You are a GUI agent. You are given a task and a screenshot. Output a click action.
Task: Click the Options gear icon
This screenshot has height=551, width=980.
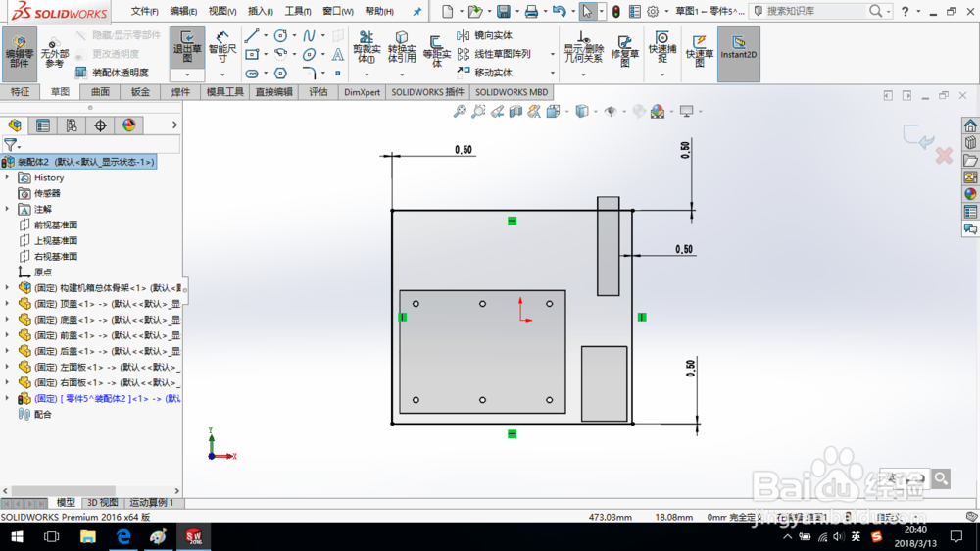point(653,11)
